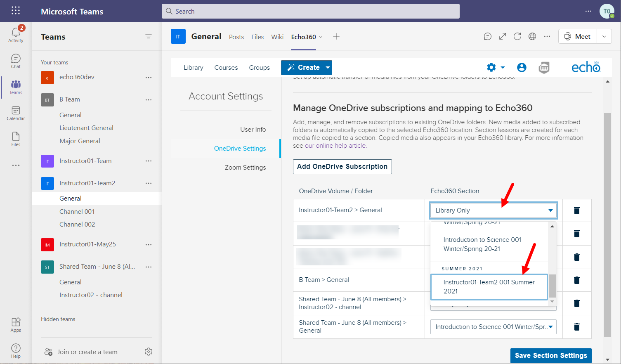Image resolution: width=621 pixels, height=364 pixels.
Task: Click the page vertical scrollbar
Action: point(607,225)
